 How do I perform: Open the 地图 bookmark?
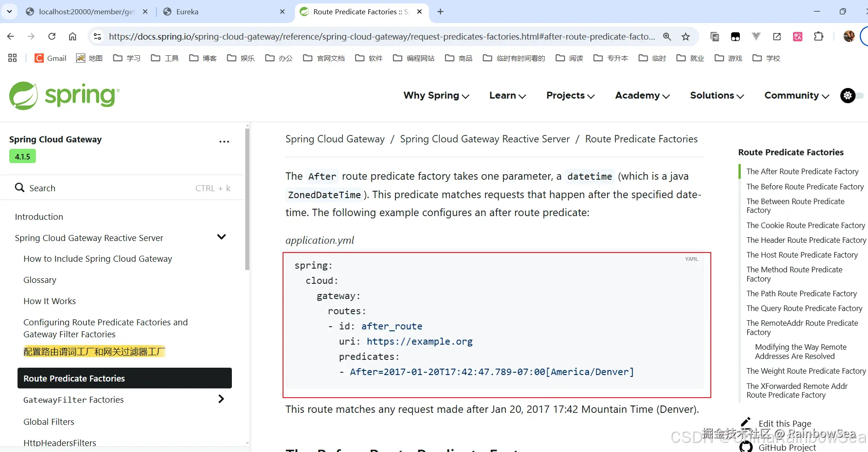coord(89,58)
